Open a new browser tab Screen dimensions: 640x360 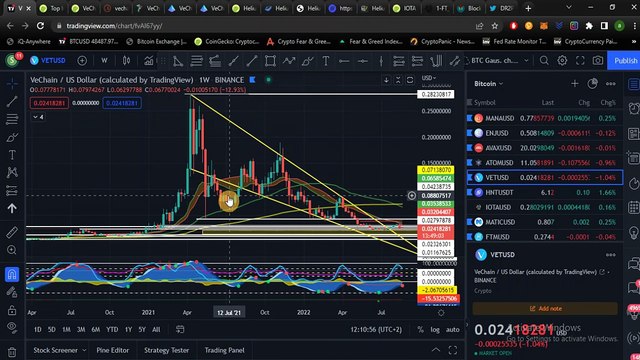click(x=528, y=8)
